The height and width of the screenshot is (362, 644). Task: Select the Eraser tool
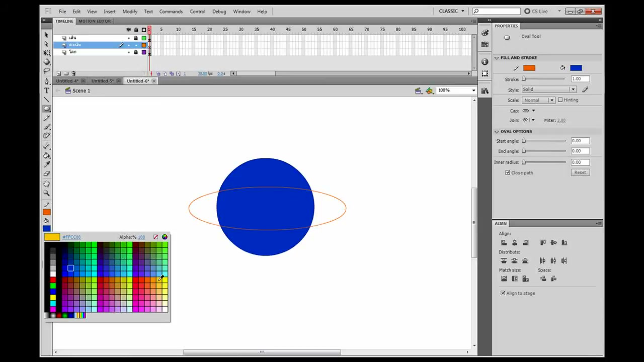click(x=46, y=173)
